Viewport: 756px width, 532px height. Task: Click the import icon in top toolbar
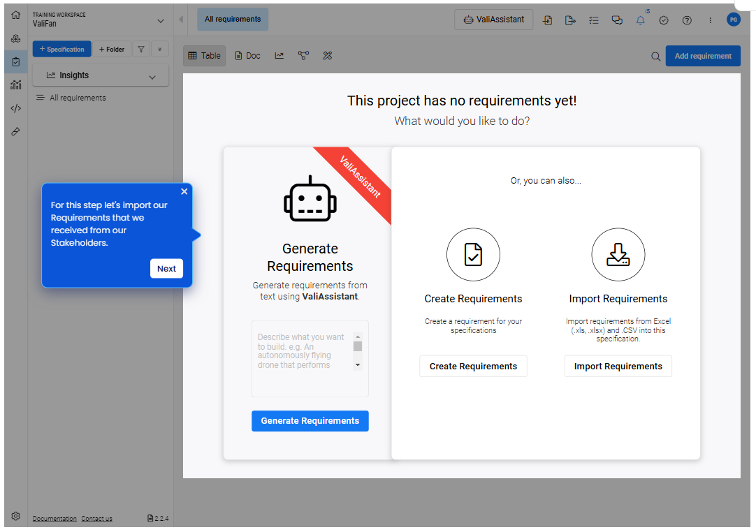click(x=547, y=20)
